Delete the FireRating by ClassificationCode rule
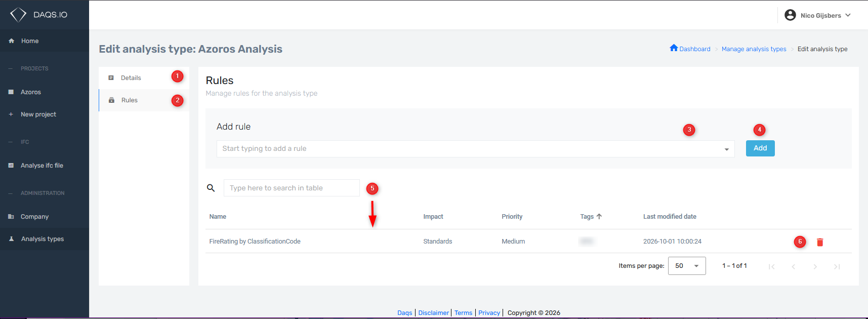The width and height of the screenshot is (868, 319). (820, 242)
